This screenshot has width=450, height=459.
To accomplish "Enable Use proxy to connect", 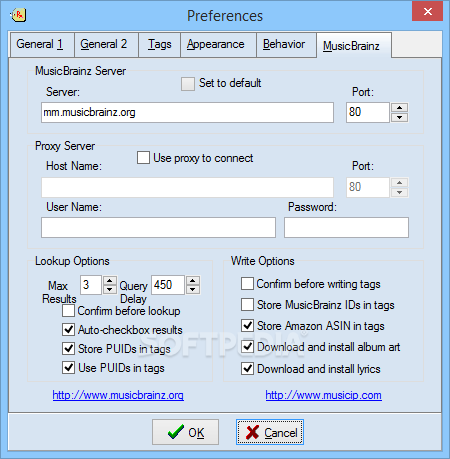I will 143,158.
